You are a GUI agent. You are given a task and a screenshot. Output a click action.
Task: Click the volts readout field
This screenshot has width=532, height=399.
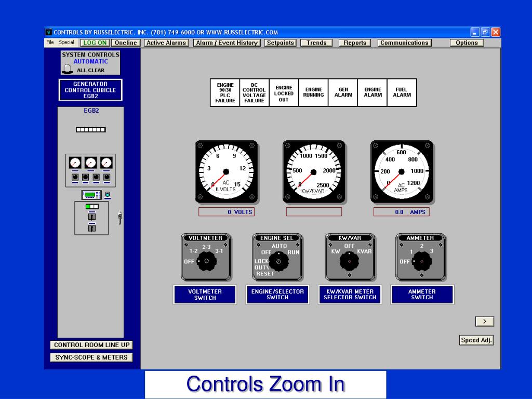(227, 212)
